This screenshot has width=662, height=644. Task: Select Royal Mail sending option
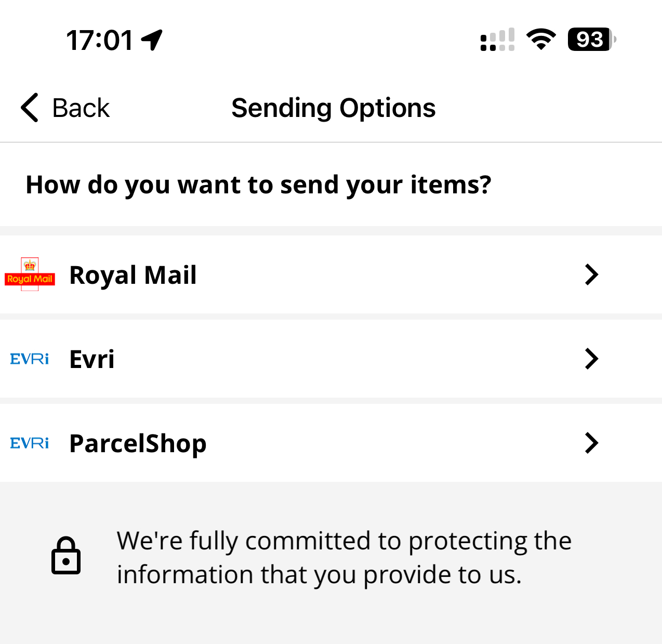[133, 275]
